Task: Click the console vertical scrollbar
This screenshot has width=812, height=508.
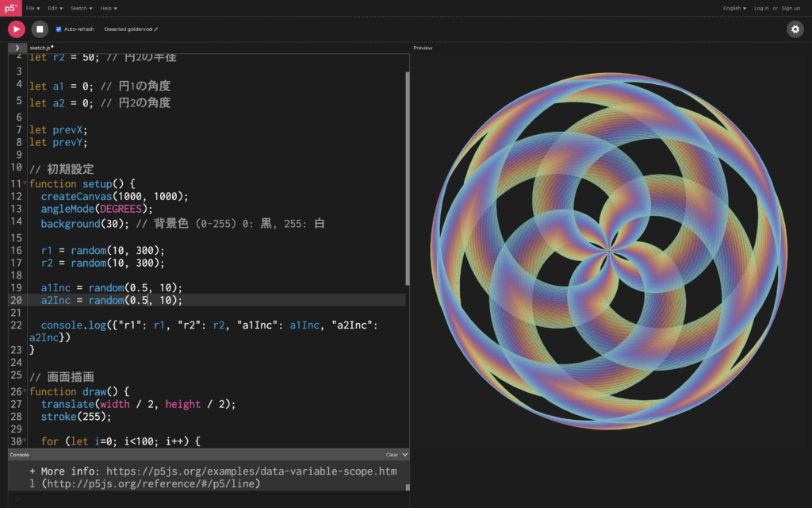Action: tap(408, 487)
